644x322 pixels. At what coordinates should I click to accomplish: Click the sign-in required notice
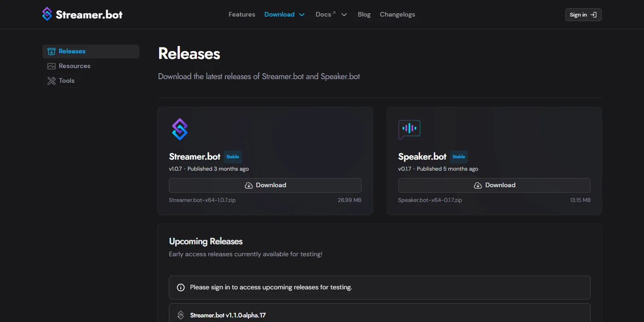(379, 287)
